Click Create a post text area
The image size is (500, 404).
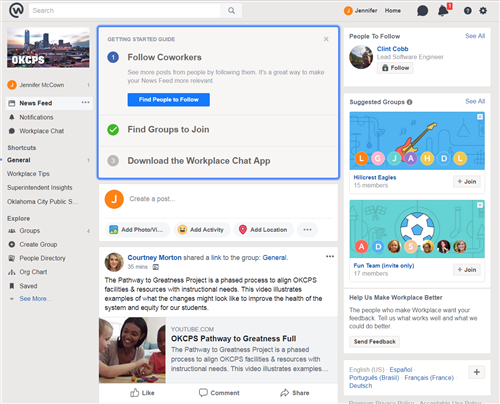click(152, 199)
